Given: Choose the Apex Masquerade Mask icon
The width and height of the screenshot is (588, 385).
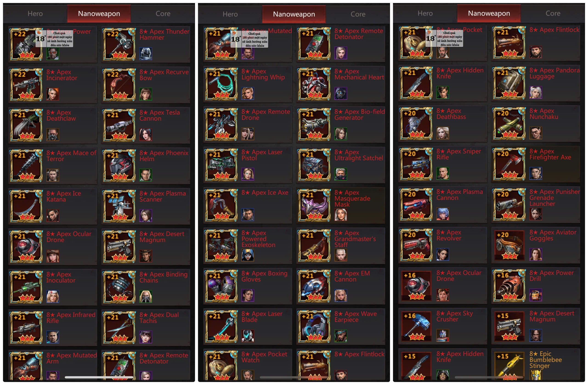Looking at the screenshot, I should [x=314, y=205].
